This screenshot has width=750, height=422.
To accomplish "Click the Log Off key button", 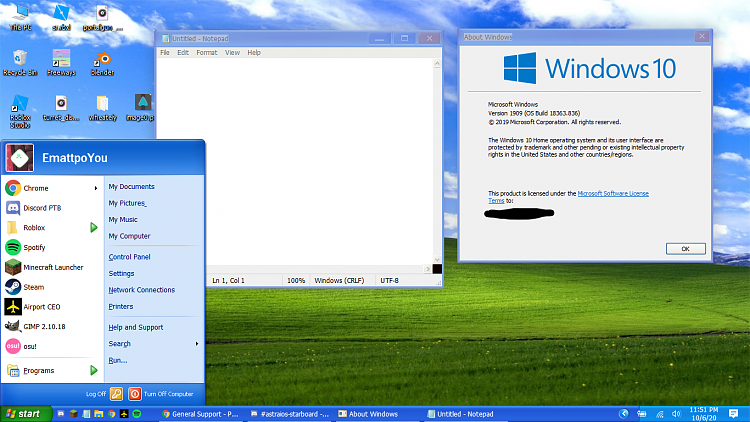I will coord(116,394).
